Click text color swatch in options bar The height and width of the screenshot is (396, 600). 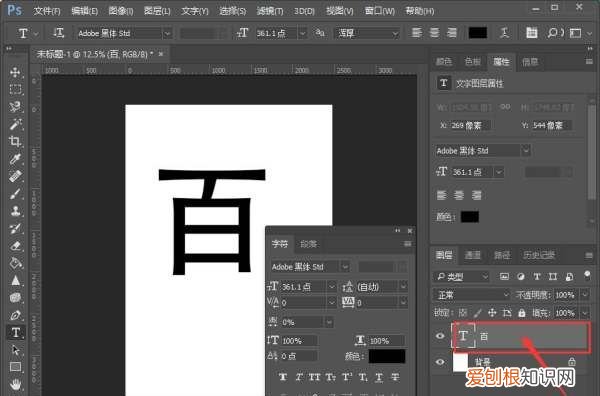(x=478, y=33)
